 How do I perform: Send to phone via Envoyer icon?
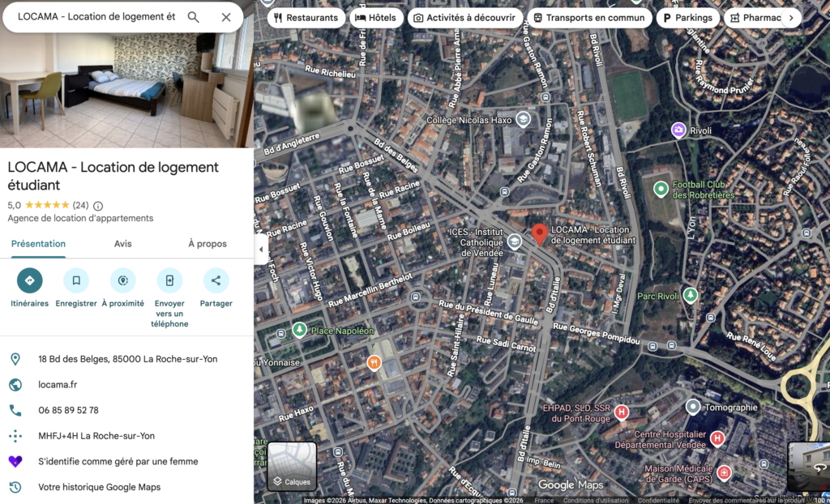pos(169,280)
